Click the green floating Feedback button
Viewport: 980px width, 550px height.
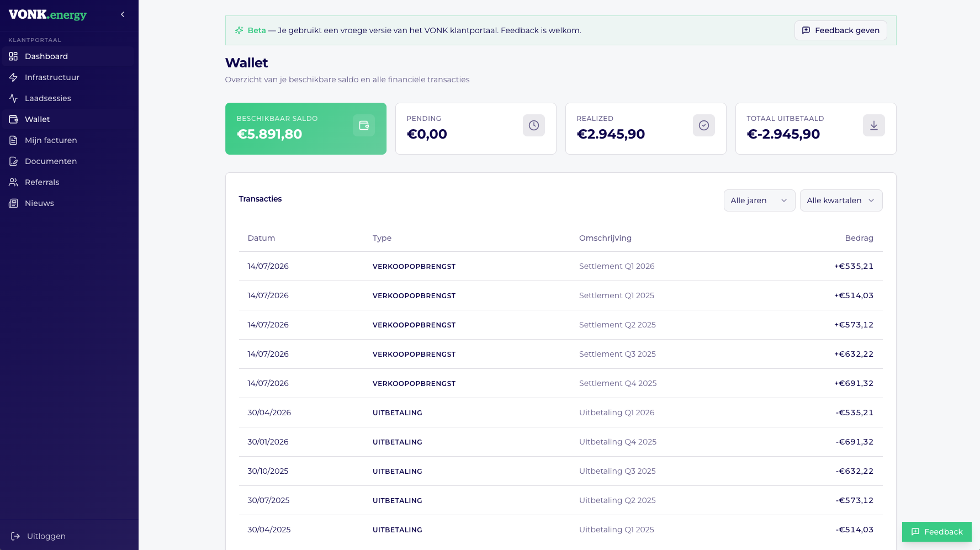[x=936, y=532]
